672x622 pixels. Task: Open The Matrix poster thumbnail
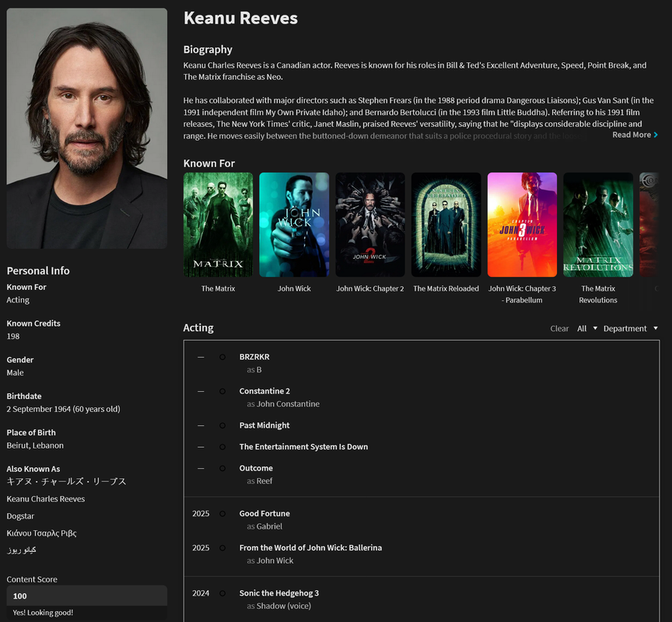coord(218,225)
